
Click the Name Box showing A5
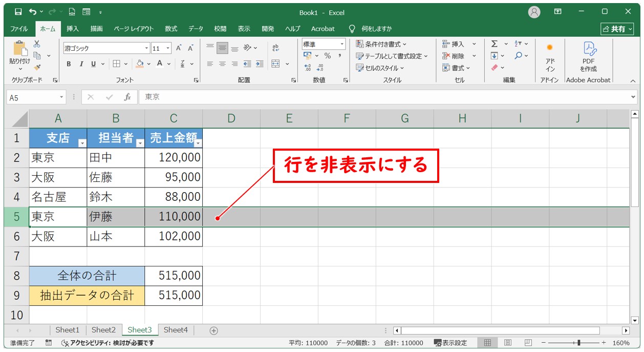(33, 97)
